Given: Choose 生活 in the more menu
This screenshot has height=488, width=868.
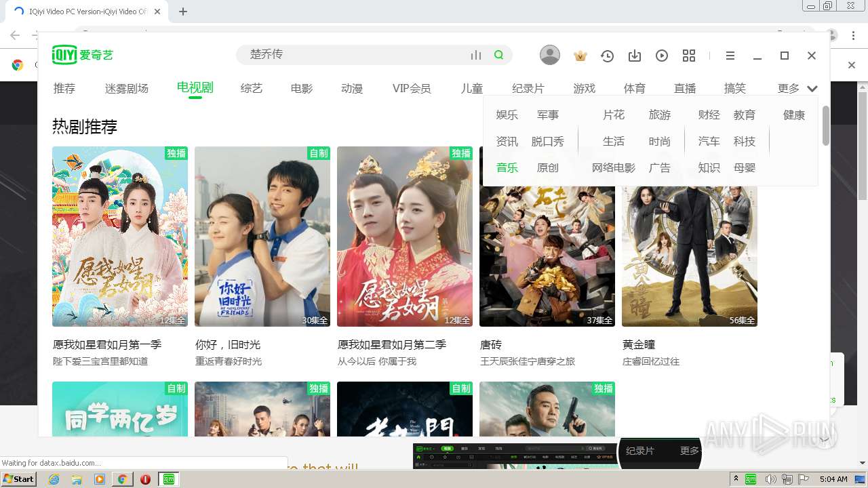Looking at the screenshot, I should click(x=614, y=142).
